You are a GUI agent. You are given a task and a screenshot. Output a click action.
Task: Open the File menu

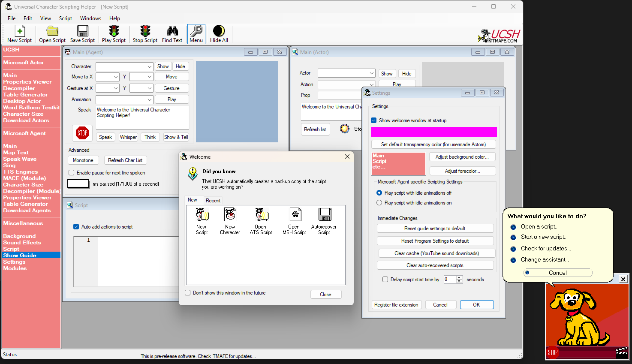pos(12,18)
